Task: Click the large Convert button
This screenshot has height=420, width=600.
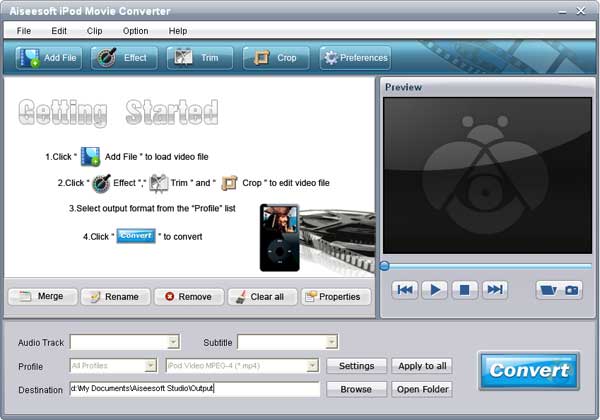Action: point(529,371)
